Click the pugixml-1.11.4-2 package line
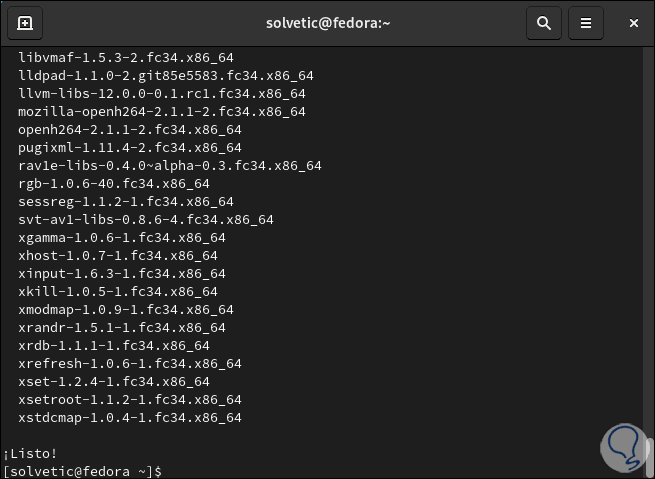 coord(129,147)
